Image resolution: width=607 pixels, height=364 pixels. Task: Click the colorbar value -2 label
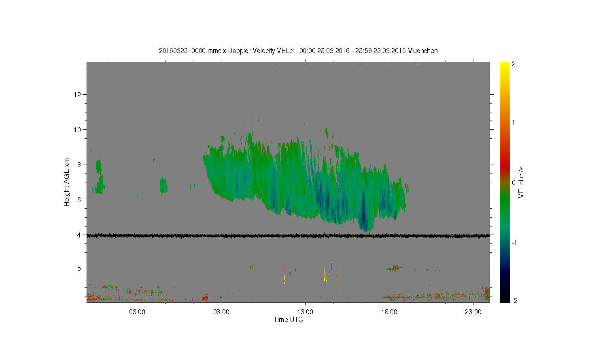coord(514,301)
